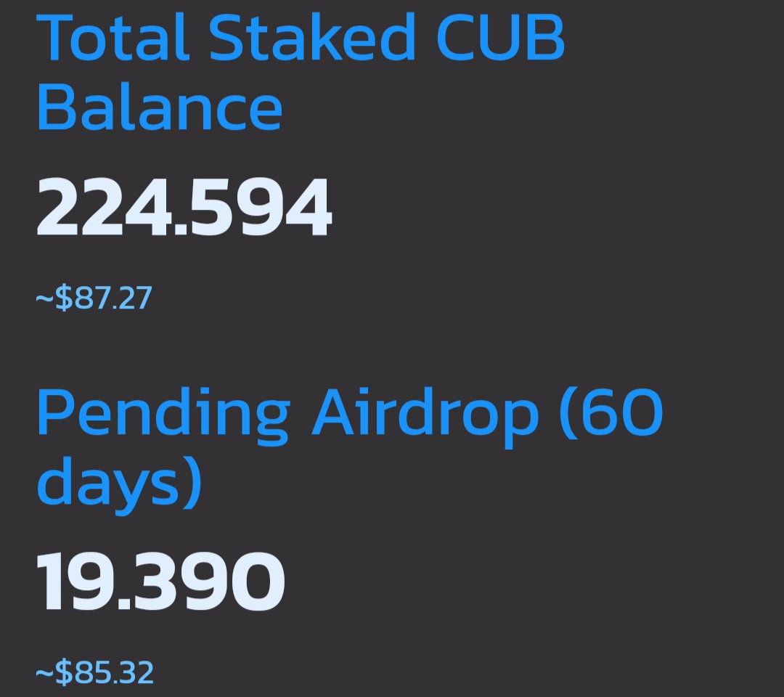The height and width of the screenshot is (697, 784).
Task: Click the ~$85.32 dollar estimate
Action: coord(94,672)
